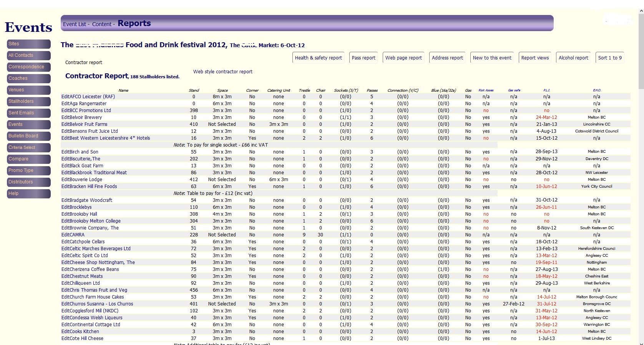Screen dimensions: 644x345
Task: Click the E.H.O. column header link
Action: coord(597,91)
